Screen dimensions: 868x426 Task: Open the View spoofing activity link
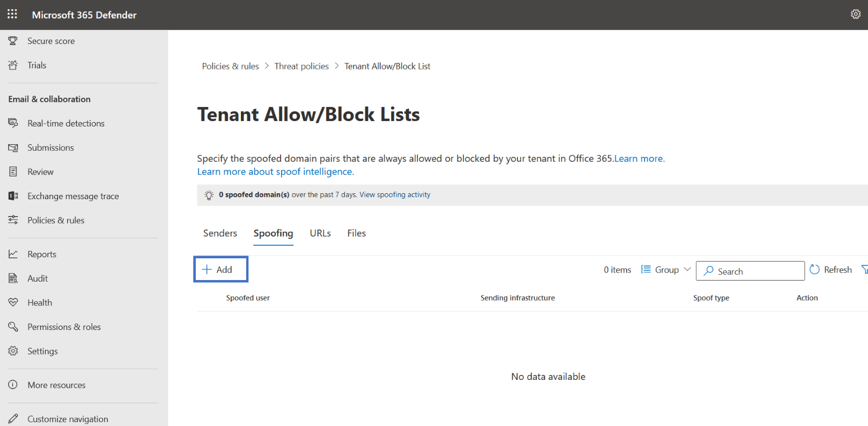[x=394, y=195]
